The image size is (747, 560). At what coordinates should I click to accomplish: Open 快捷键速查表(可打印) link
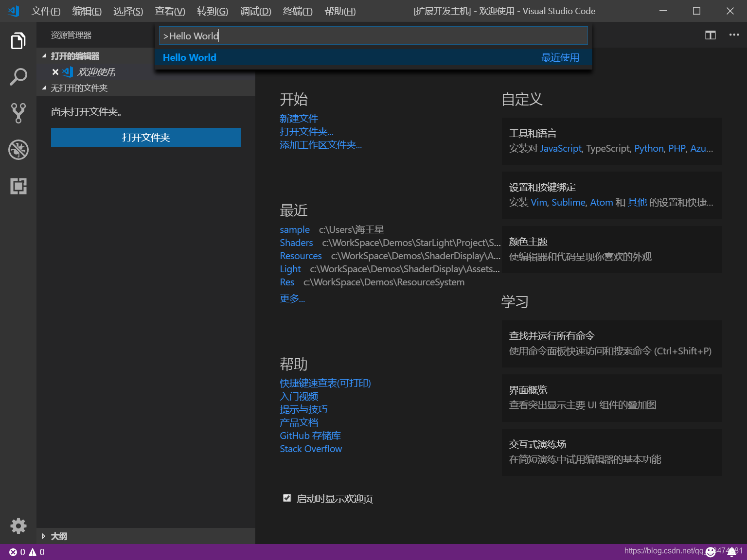(x=325, y=383)
